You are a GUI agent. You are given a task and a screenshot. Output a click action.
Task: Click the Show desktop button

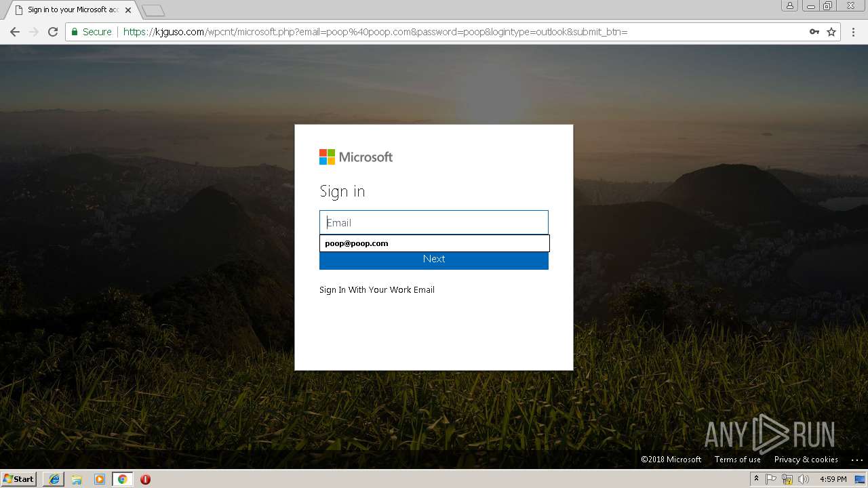point(861,479)
